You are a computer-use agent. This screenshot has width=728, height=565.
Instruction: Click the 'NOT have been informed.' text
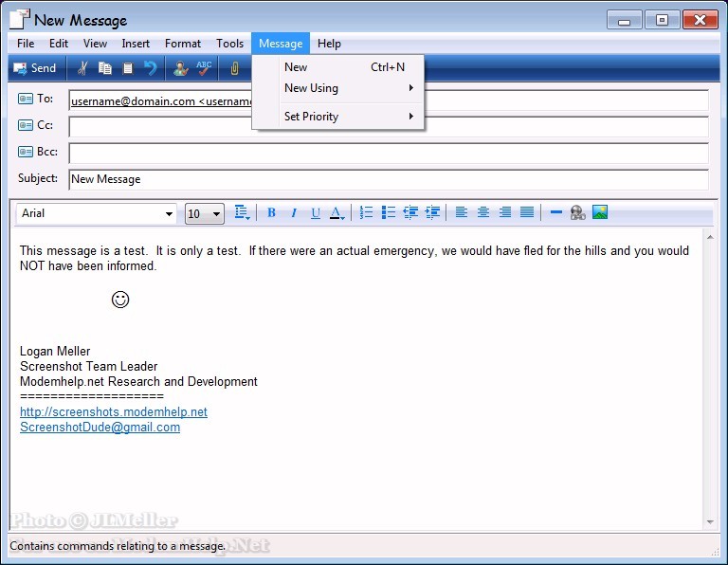pyautogui.click(x=88, y=266)
